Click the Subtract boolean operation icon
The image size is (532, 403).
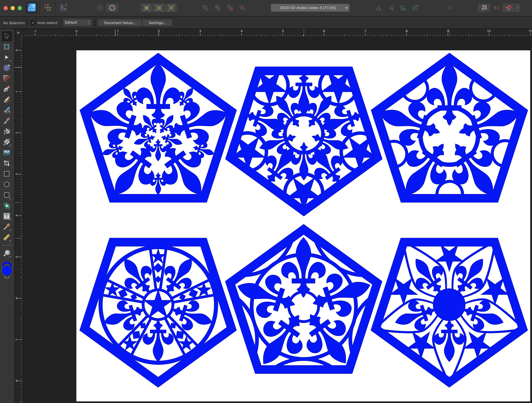pyautogui.click(x=218, y=8)
